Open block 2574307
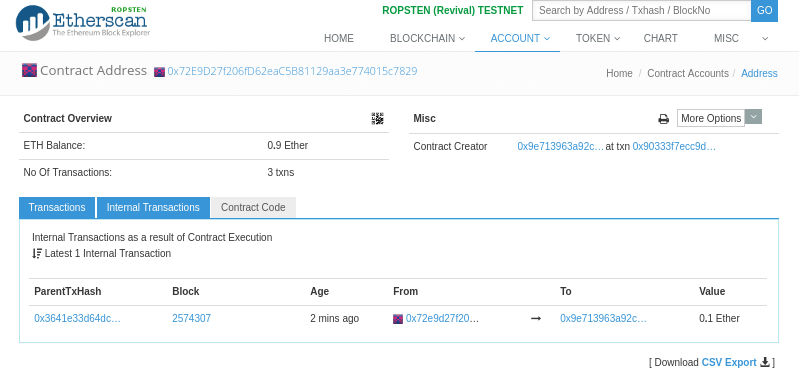 pyautogui.click(x=192, y=318)
